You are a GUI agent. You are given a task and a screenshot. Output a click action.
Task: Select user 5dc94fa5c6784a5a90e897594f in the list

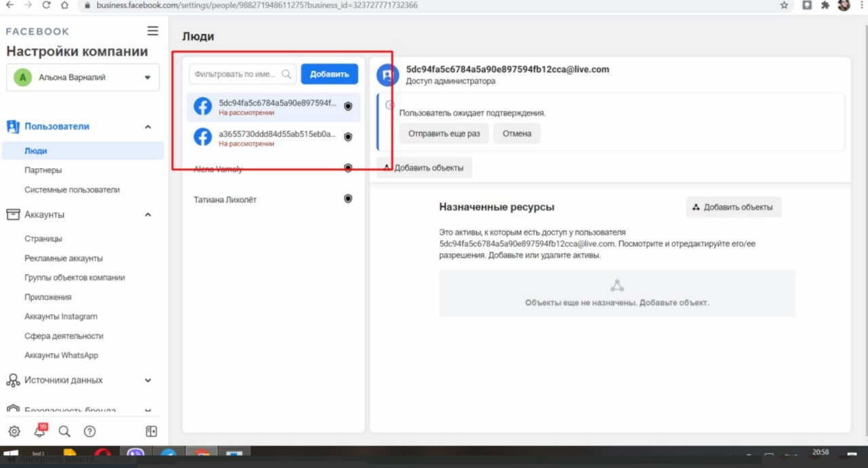point(274,106)
